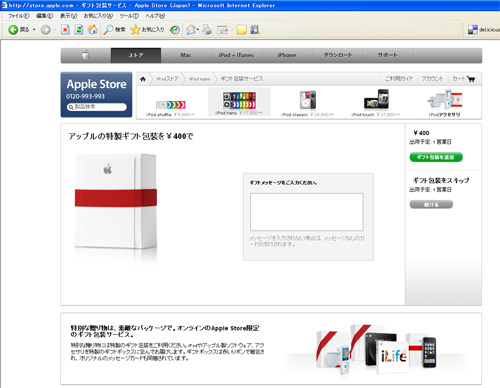Go to the Home page icon
Image resolution: width=500 pixels, height=388 pixels.
click(x=93, y=30)
